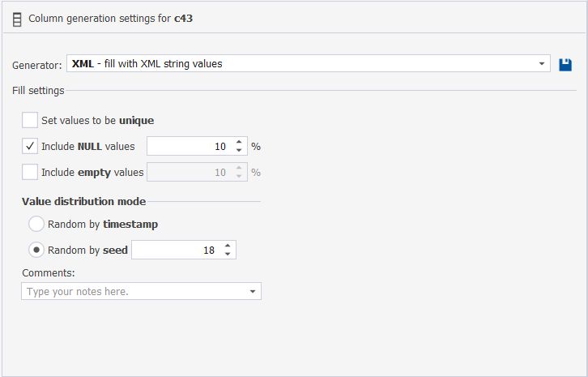
Task: Enable the Include empty values checkbox
Action: (x=30, y=172)
